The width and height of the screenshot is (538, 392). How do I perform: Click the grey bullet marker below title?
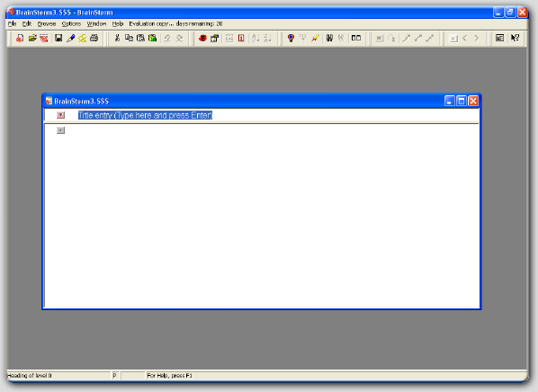pos(61,130)
